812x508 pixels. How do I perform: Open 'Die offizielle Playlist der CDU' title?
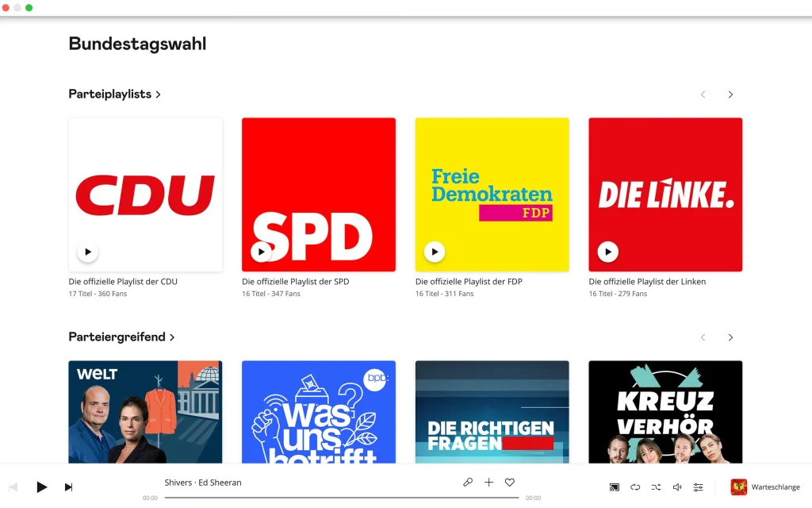tap(123, 282)
